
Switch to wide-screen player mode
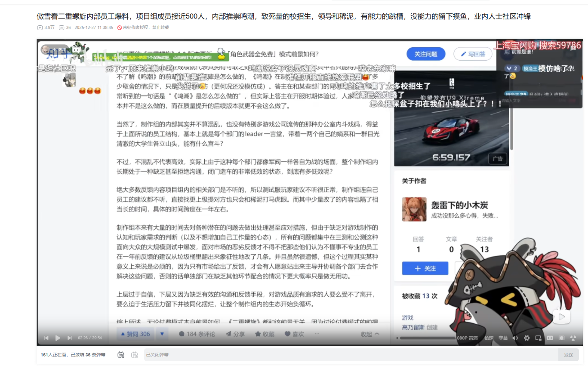[x=550, y=338]
